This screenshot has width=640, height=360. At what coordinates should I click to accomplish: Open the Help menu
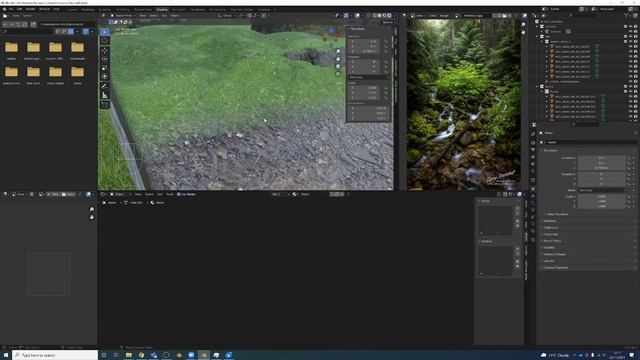pos(57,9)
